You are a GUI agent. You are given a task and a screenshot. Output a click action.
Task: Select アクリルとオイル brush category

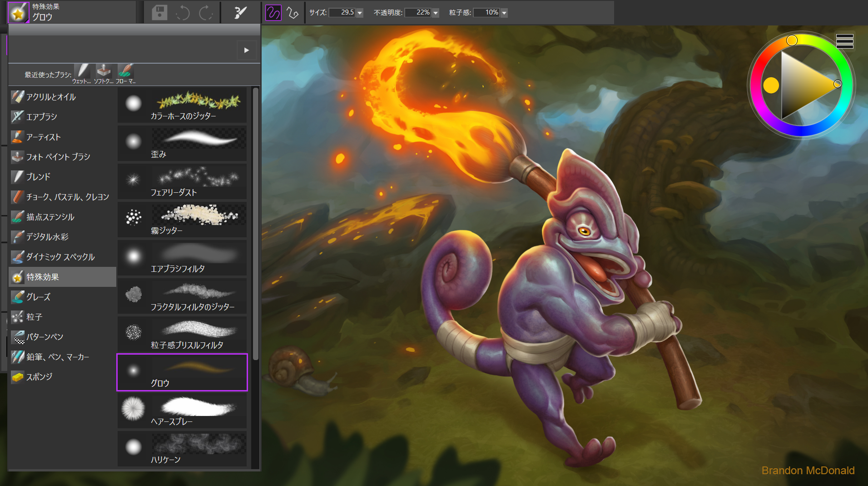pos(62,97)
